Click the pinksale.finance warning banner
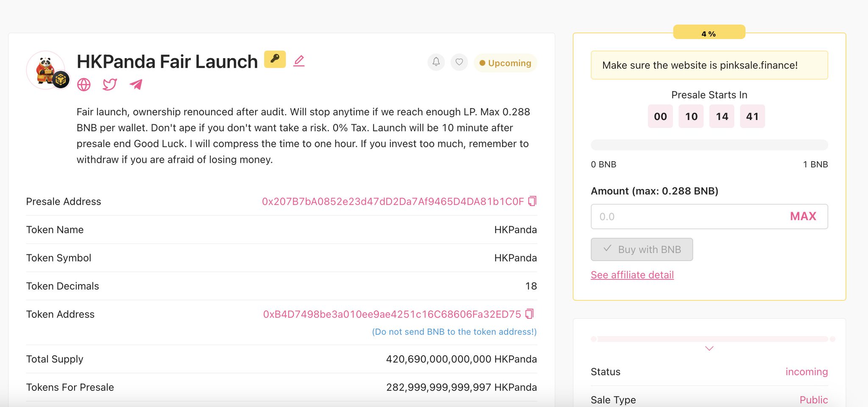This screenshot has height=407, width=868. tap(709, 65)
